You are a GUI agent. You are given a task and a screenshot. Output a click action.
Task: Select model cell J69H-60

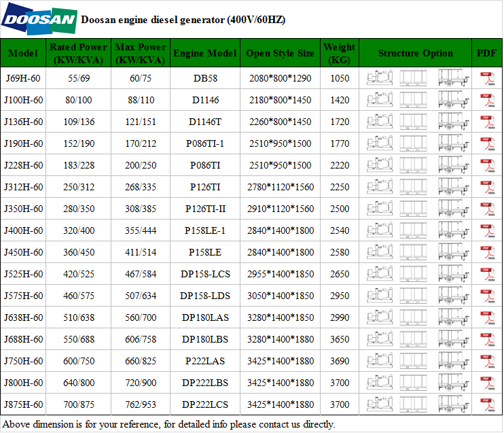pos(23,78)
